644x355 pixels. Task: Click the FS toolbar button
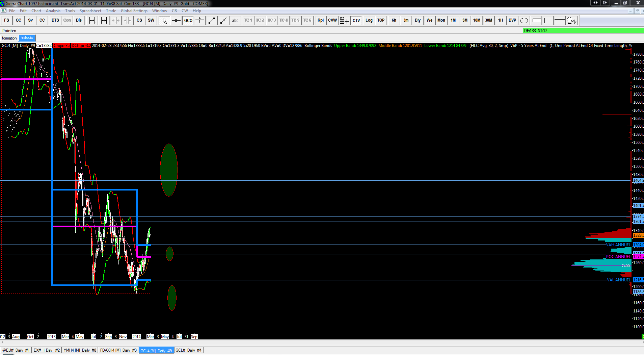pyautogui.click(x=6, y=20)
